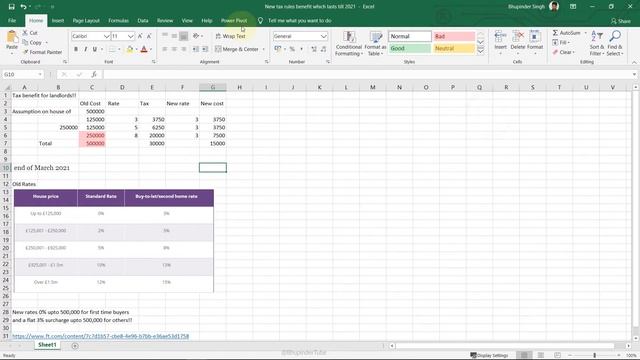Click the Insert cells icon
640x360 pixels.
coord(500,37)
